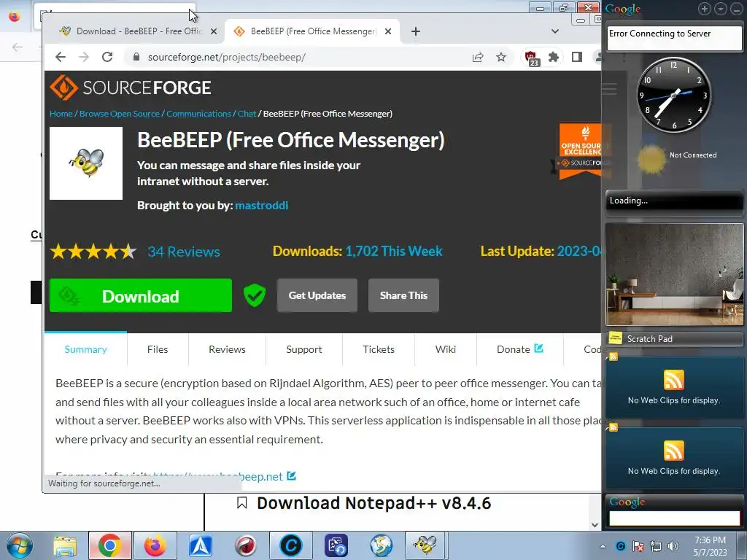
Task: Open the Google sidebar dropdown arrow button
Action: (721, 9)
